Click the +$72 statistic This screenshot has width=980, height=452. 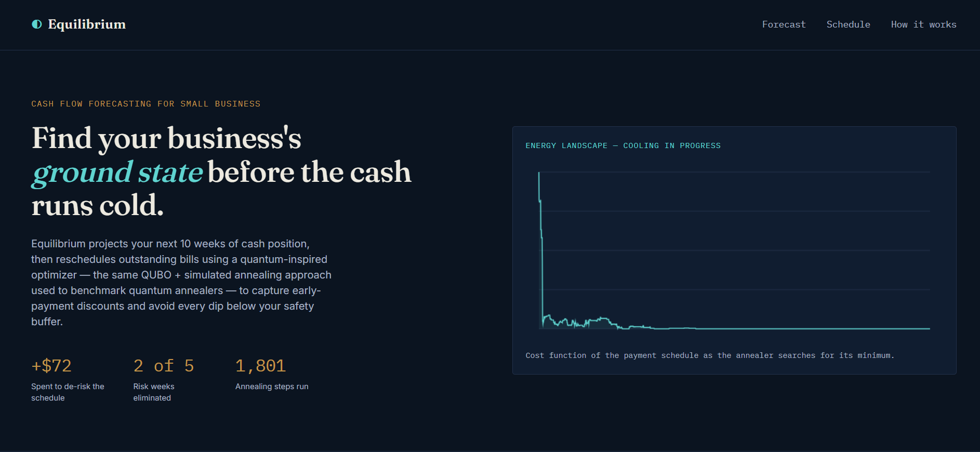coord(51,366)
